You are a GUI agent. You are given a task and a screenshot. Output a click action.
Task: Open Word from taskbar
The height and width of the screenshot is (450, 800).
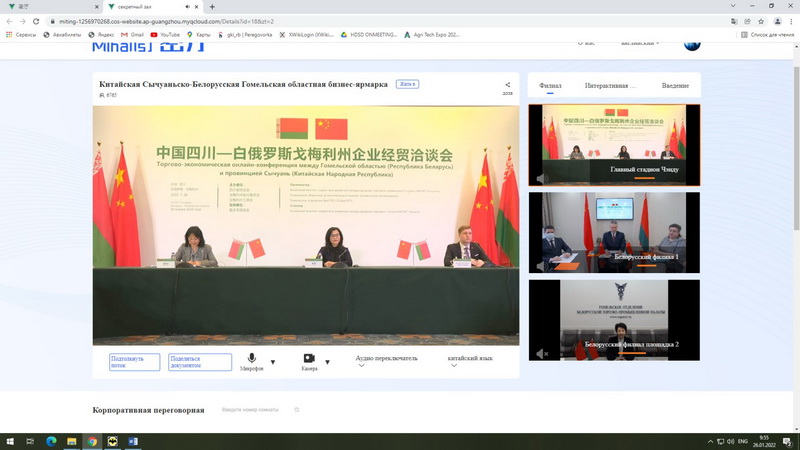[x=133, y=441]
